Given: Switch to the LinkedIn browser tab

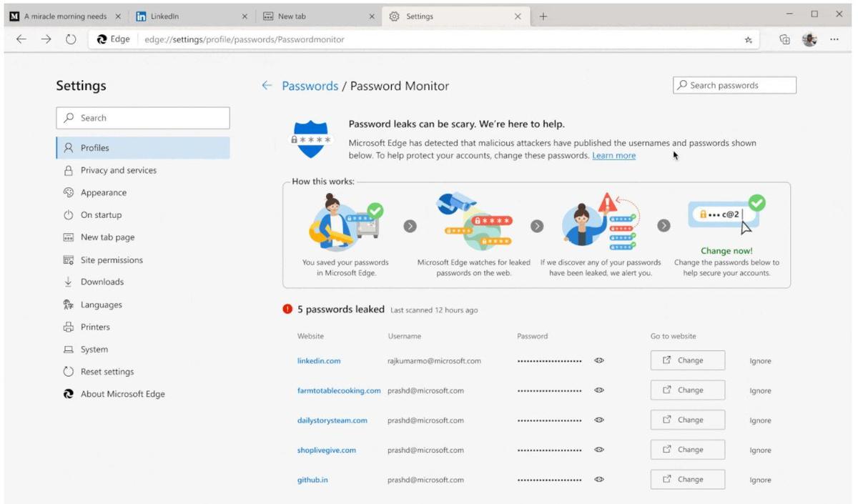Looking at the screenshot, I should tap(189, 16).
